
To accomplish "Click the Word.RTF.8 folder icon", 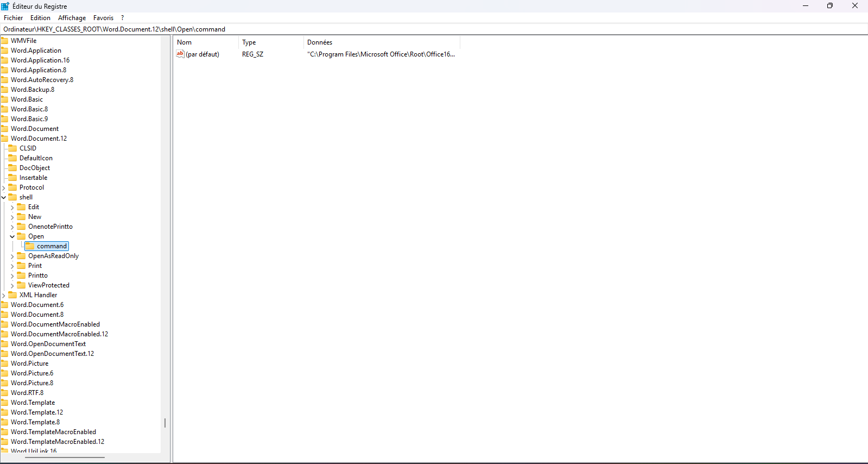I will pyautogui.click(x=5, y=392).
